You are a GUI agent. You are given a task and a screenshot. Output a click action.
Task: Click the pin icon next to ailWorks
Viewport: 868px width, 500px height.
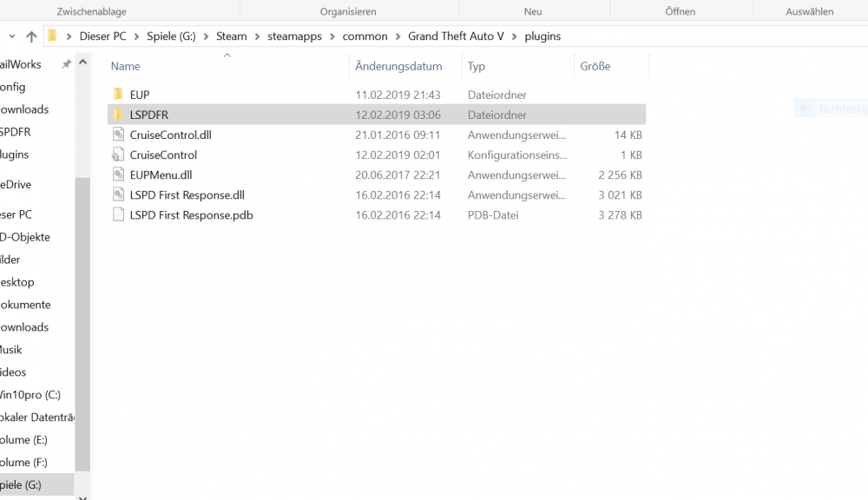67,64
